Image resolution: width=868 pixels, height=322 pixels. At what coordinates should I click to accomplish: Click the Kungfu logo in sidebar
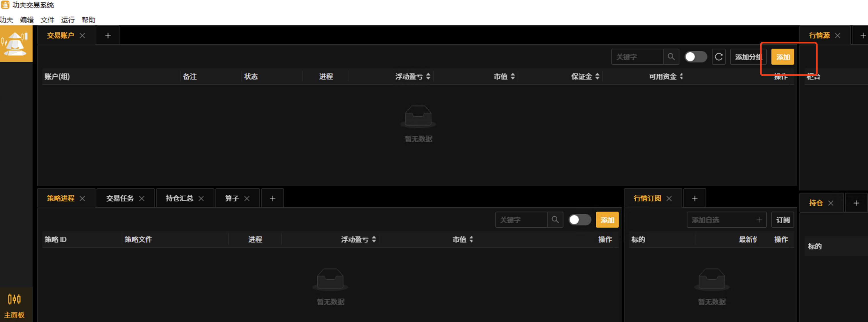click(x=16, y=44)
